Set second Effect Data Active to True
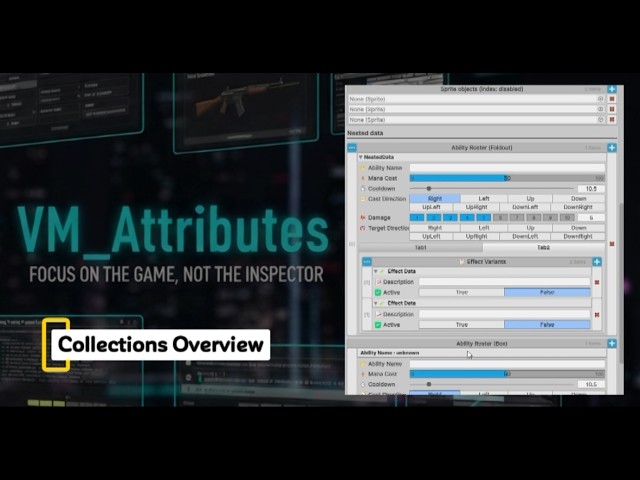 pyautogui.click(x=462, y=324)
